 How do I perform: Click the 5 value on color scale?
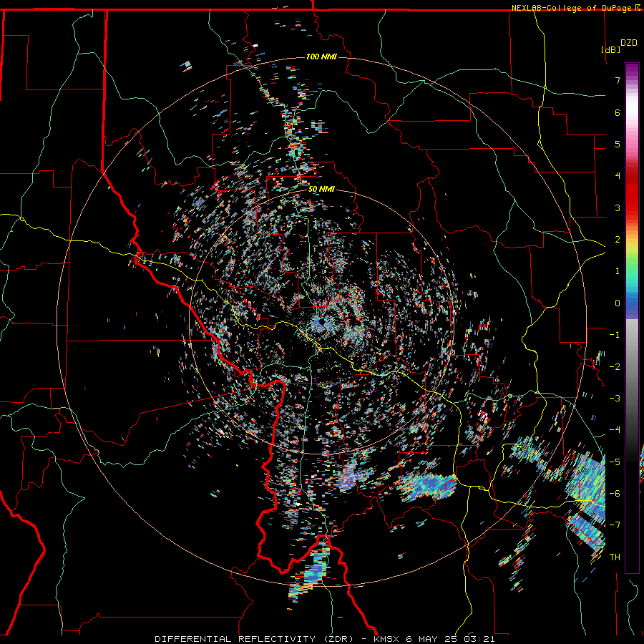(x=618, y=144)
